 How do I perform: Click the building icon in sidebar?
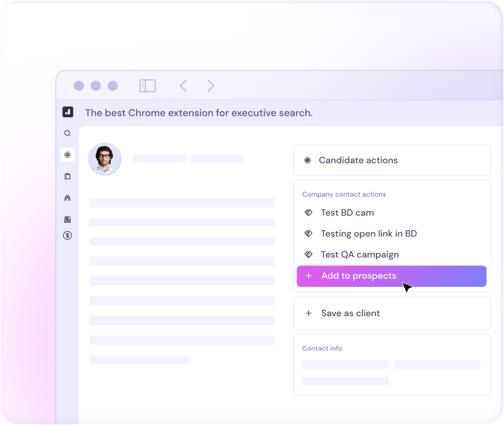(x=67, y=219)
